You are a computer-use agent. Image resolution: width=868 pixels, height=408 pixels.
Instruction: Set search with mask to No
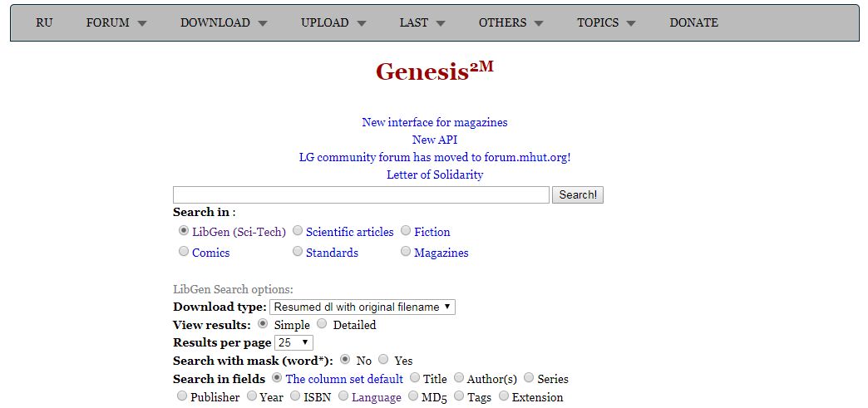345,359
